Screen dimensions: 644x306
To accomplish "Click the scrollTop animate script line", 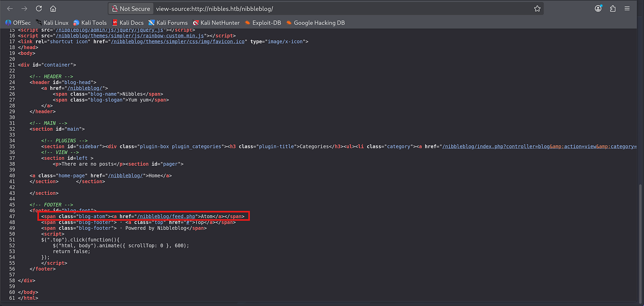I will 121,245.
